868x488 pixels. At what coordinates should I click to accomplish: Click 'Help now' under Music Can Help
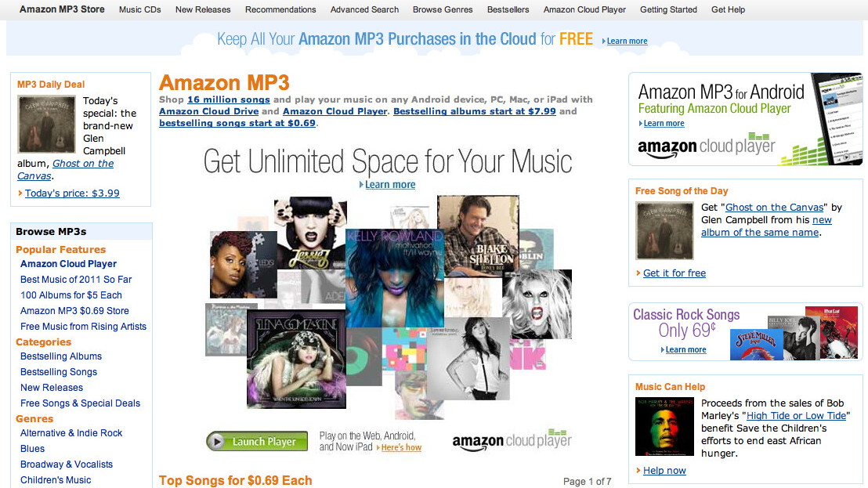(x=664, y=470)
